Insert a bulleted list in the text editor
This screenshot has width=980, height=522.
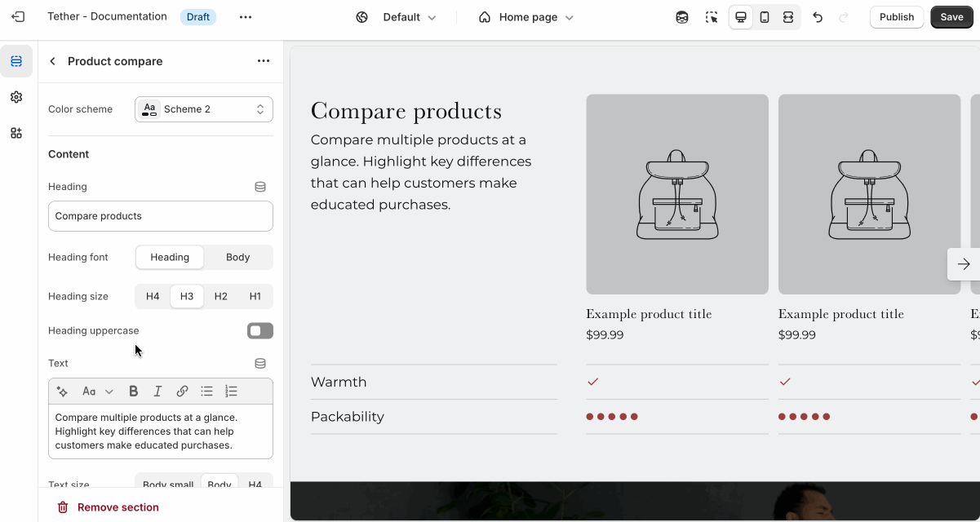coord(206,391)
